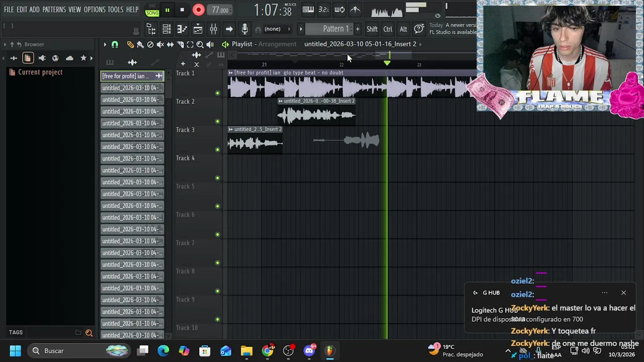Select the Delete tool

tap(150, 44)
